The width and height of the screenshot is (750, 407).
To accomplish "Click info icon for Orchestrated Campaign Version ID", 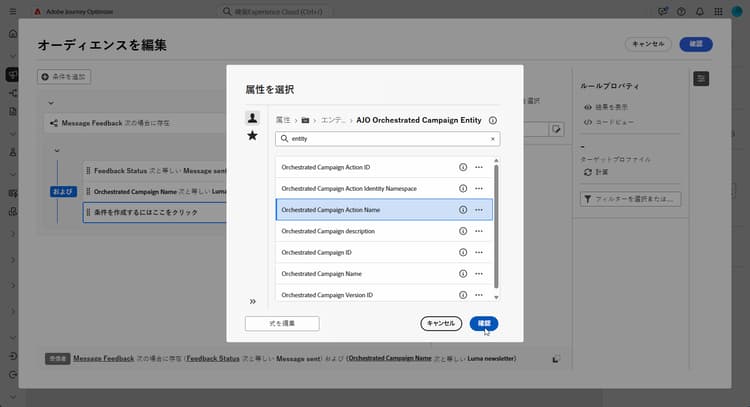I will click(463, 295).
